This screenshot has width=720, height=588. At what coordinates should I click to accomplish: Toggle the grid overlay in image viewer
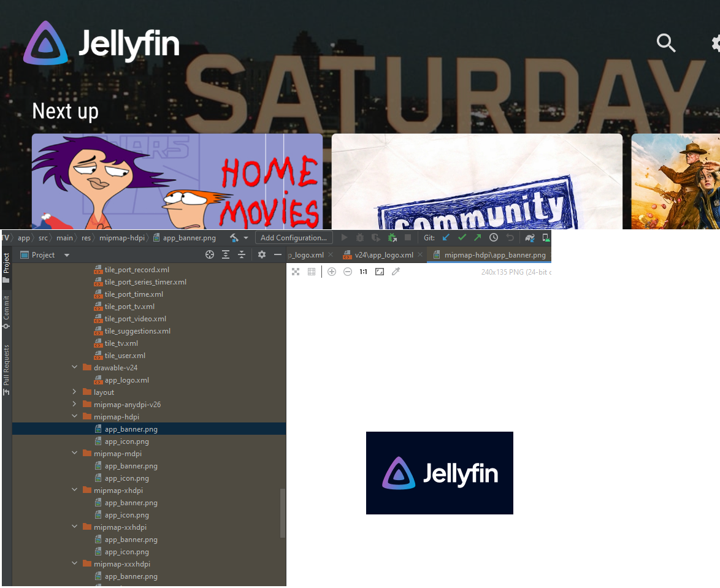click(x=312, y=272)
